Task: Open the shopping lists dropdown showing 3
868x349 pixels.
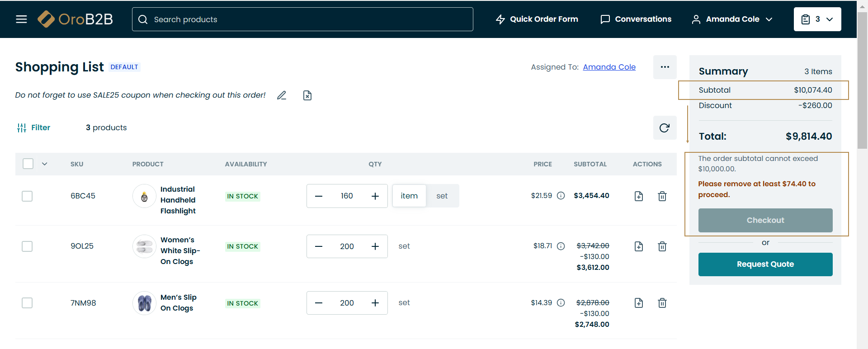Action: (817, 19)
